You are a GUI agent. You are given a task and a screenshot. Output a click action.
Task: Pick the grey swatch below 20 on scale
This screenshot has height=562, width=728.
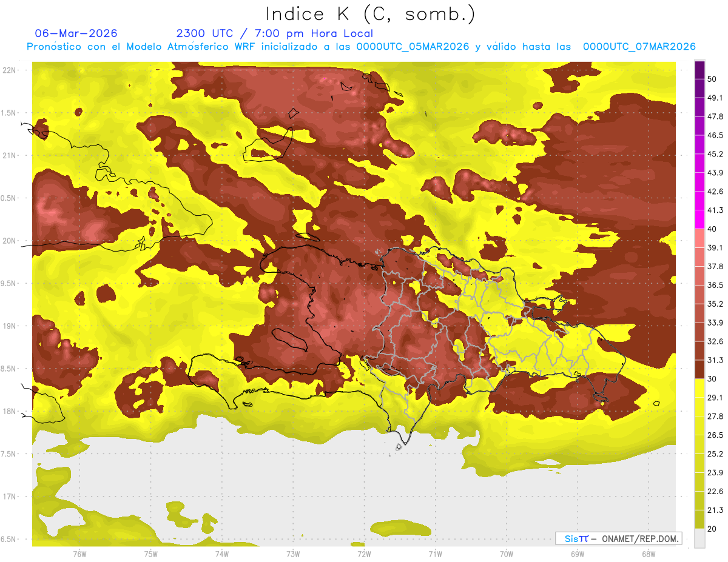699,538
